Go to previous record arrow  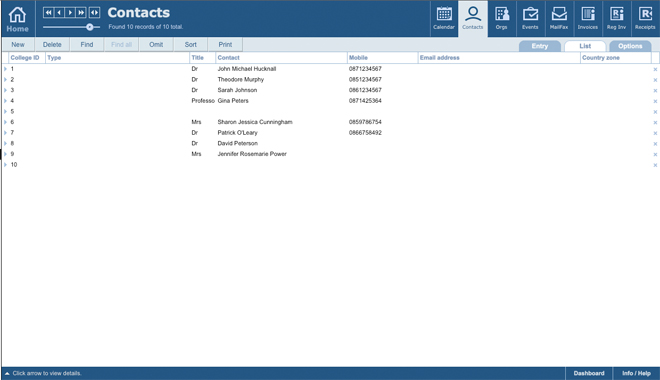59,13
